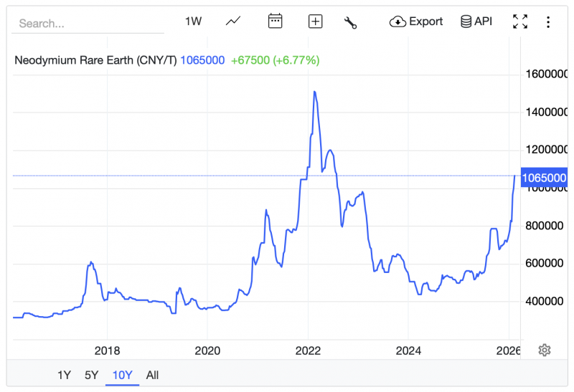This screenshot has width=574, height=392.
Task: Expand chart to fullscreen
Action: (520, 21)
